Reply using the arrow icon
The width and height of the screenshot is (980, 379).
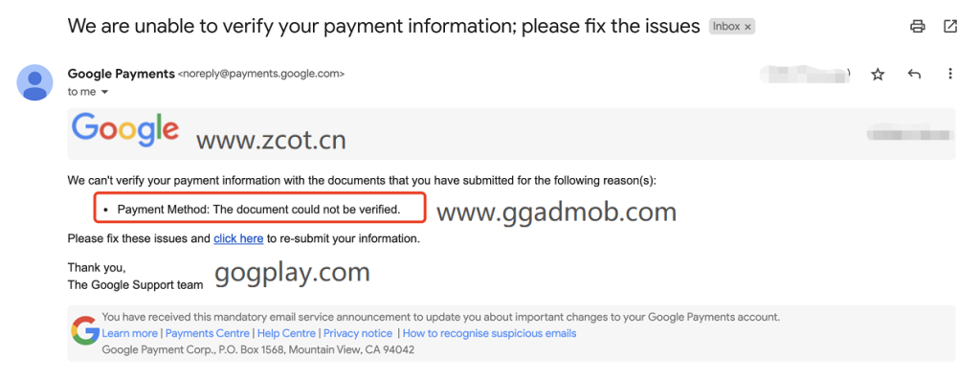point(914,75)
